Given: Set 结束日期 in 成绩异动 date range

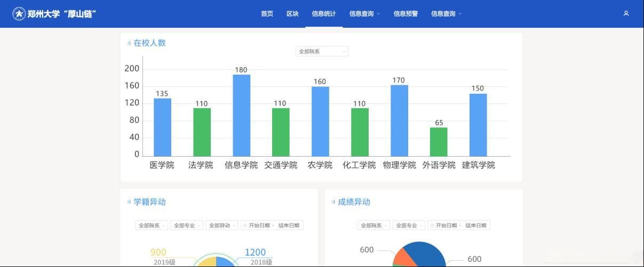Looking at the screenshot, I should tap(475, 225).
